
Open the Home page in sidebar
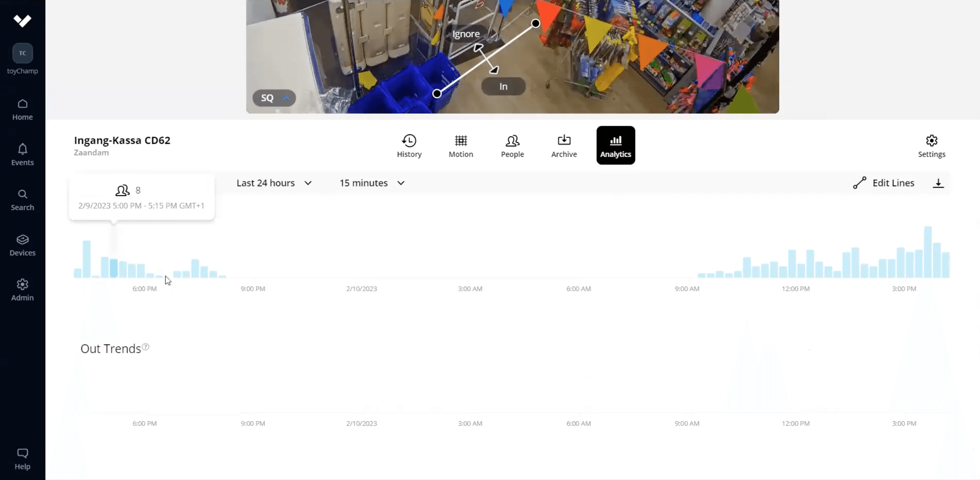pos(22,110)
